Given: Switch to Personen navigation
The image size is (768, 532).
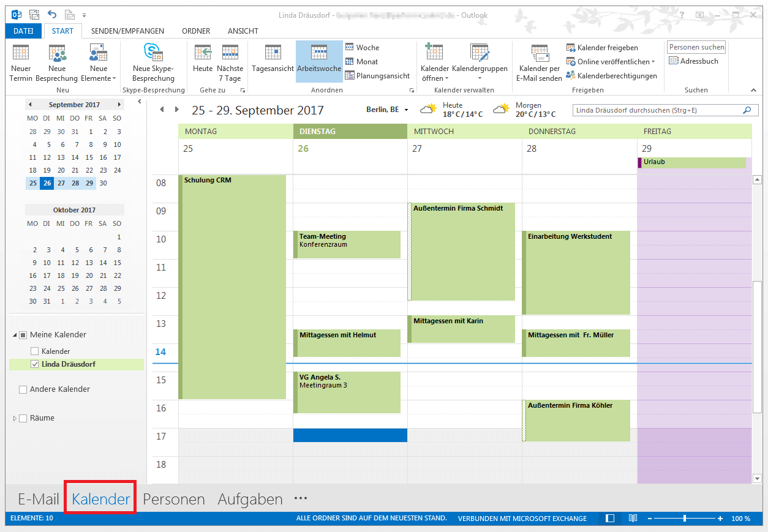Looking at the screenshot, I should (x=174, y=499).
